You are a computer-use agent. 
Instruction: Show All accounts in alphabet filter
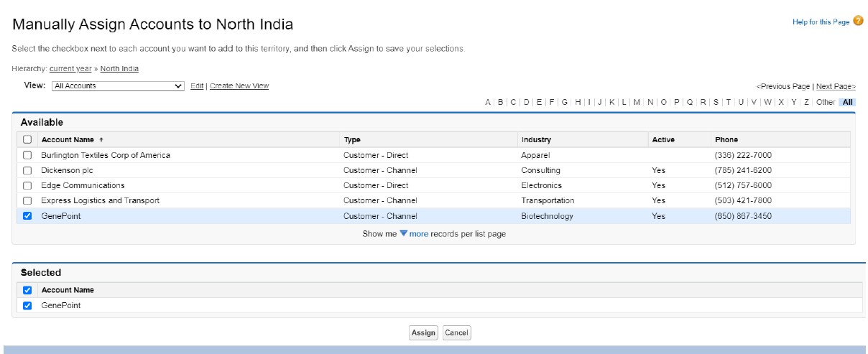pos(848,102)
